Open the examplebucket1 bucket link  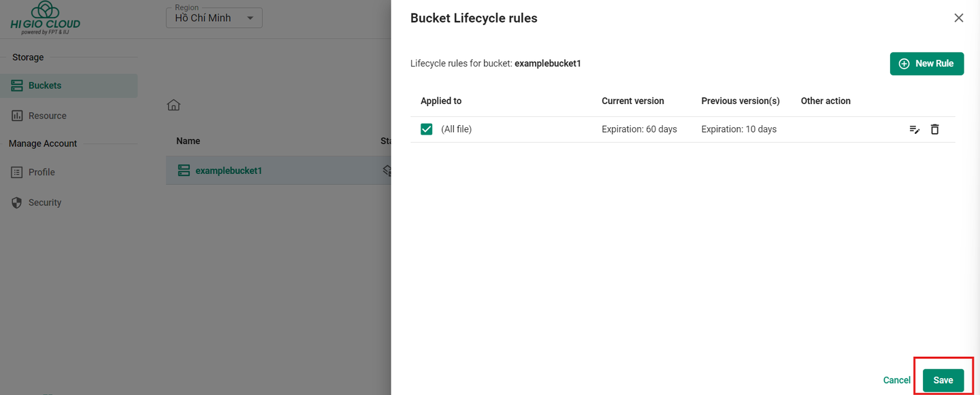(229, 171)
